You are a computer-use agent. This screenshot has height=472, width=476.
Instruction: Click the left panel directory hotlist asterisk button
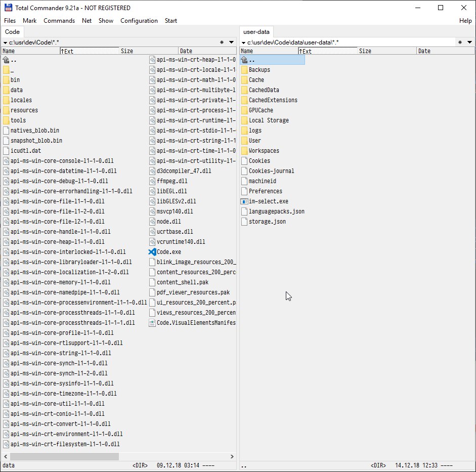[x=222, y=42]
